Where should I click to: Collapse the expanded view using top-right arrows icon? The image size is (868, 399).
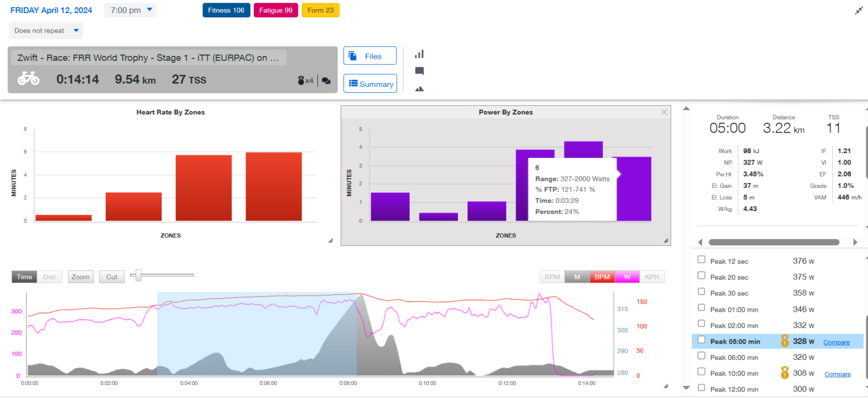pos(859,10)
